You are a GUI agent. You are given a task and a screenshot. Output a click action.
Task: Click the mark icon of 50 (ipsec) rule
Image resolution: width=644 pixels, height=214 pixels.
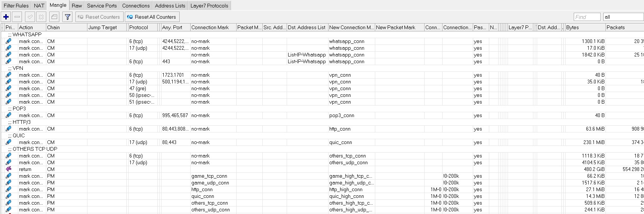[x=9, y=95]
